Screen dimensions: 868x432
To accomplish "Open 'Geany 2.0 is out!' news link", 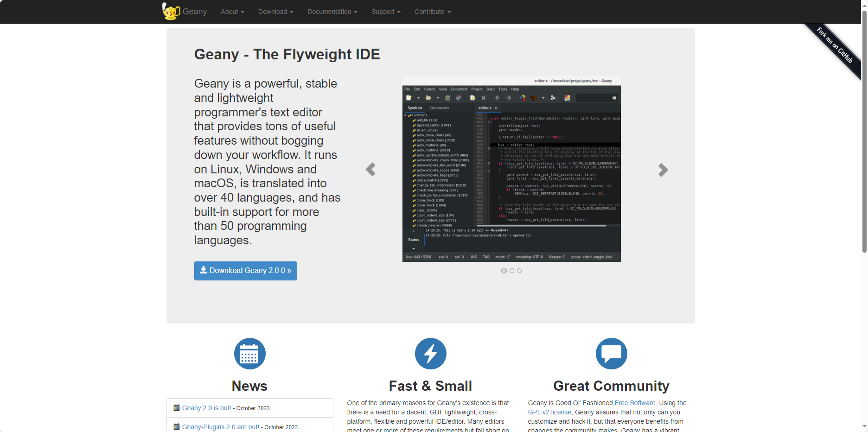I will point(206,408).
